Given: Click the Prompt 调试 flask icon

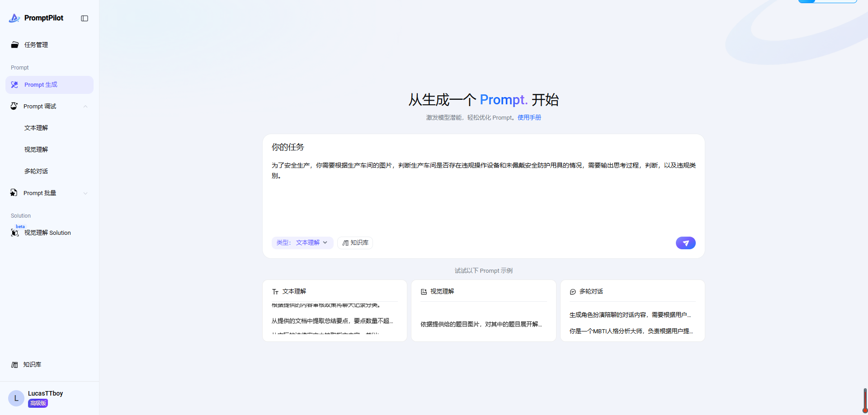Looking at the screenshot, I should (14, 106).
